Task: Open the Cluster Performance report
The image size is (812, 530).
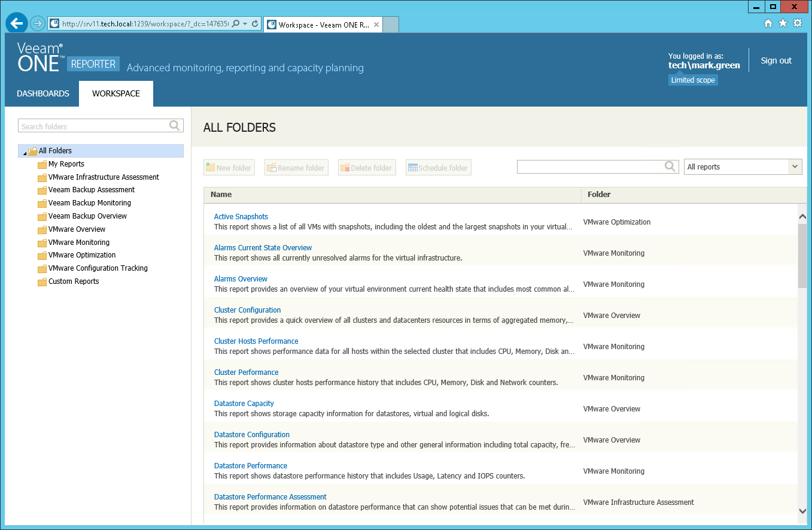Action: point(246,372)
